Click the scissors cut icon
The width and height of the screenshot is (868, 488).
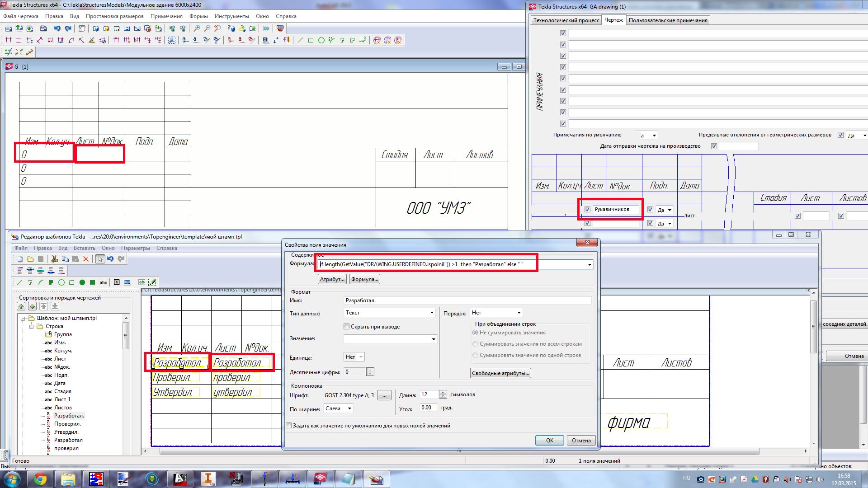[x=55, y=259]
